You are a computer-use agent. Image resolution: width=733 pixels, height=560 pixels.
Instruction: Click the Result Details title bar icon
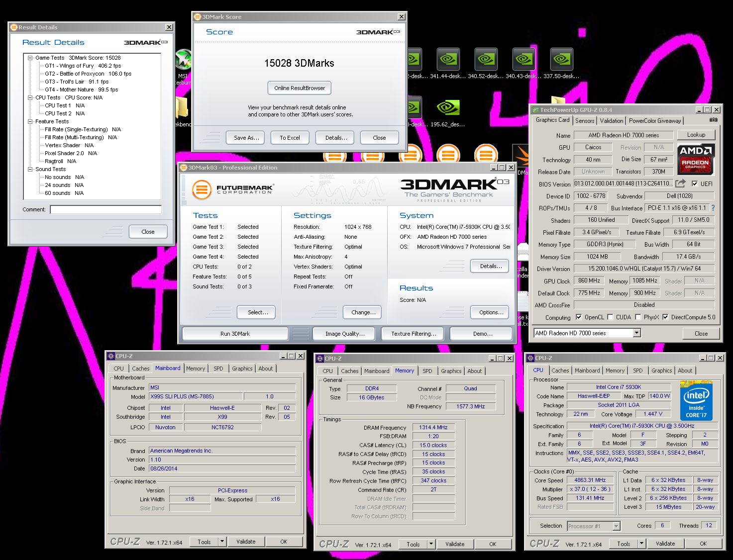point(14,27)
